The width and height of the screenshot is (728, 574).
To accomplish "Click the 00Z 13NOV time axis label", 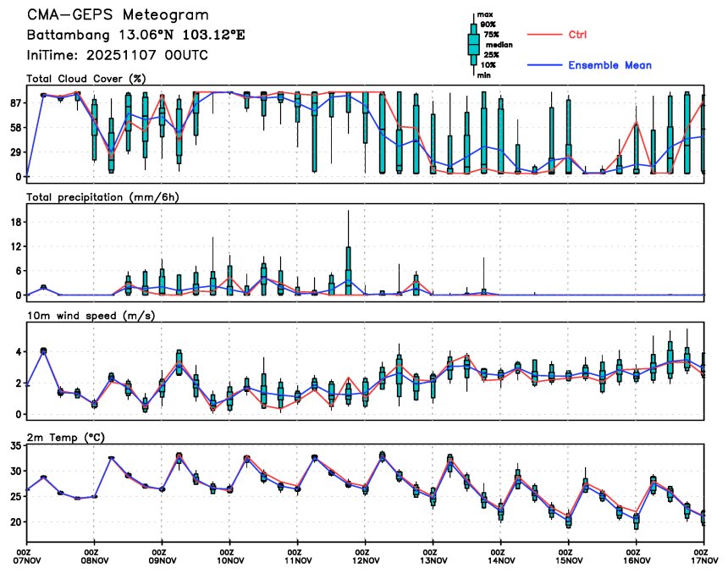I will pos(433,556).
